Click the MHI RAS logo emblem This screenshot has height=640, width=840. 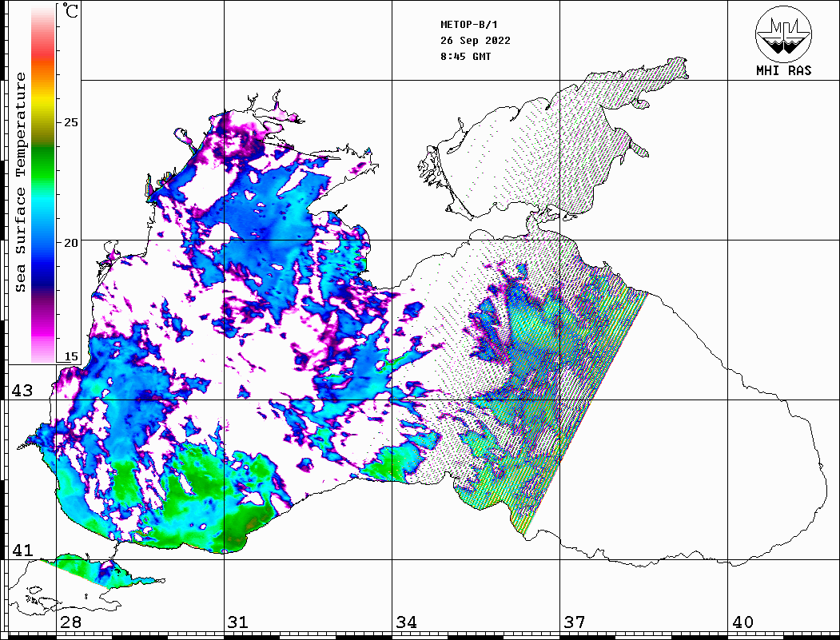(784, 34)
